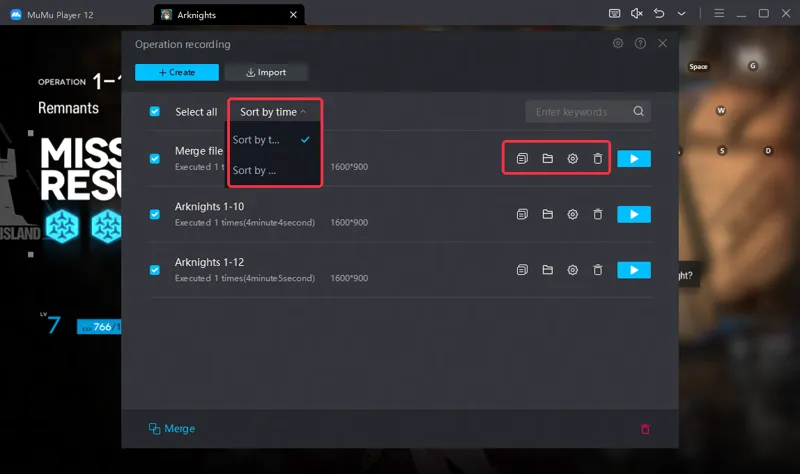Click the Space key mapping marker
This screenshot has height=474, width=800.
coord(698,67)
